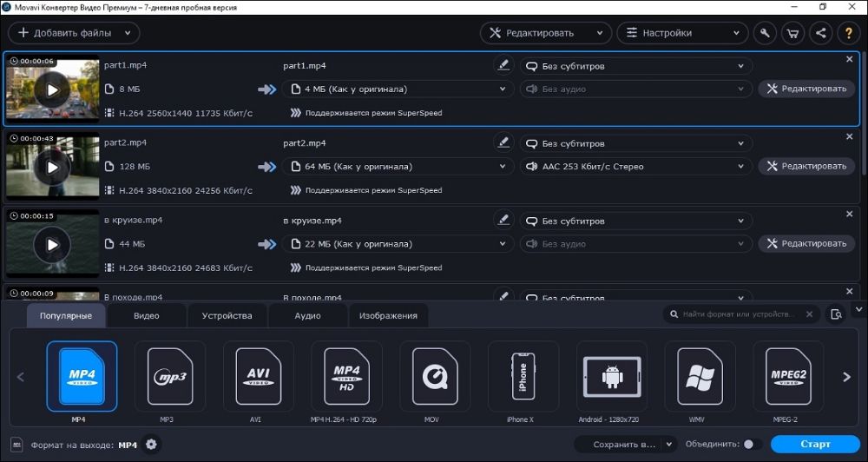868x462 pixels.
Task: Click device detection icon beside search
Action: click(837, 314)
